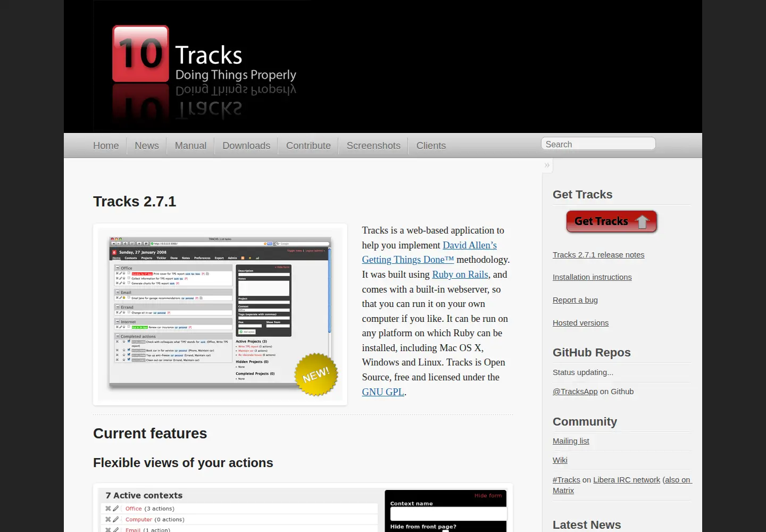Open the Manual page from navigation
Viewport: 766px width, 532px height.
(190, 146)
